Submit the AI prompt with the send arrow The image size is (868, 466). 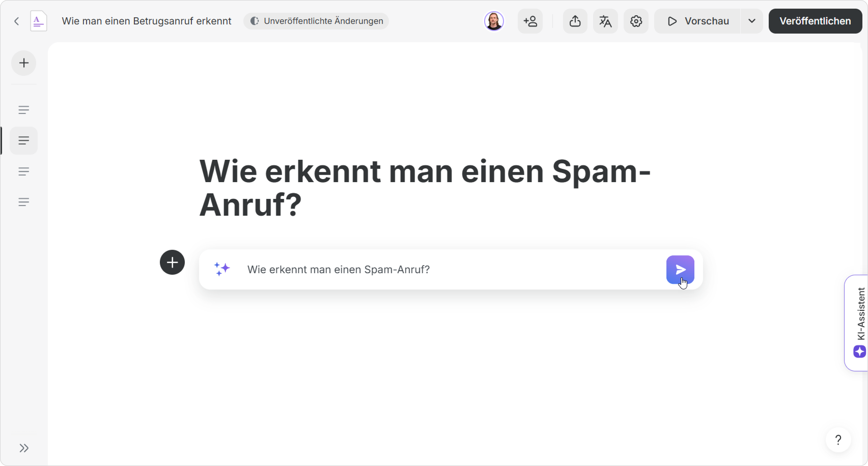(680, 269)
